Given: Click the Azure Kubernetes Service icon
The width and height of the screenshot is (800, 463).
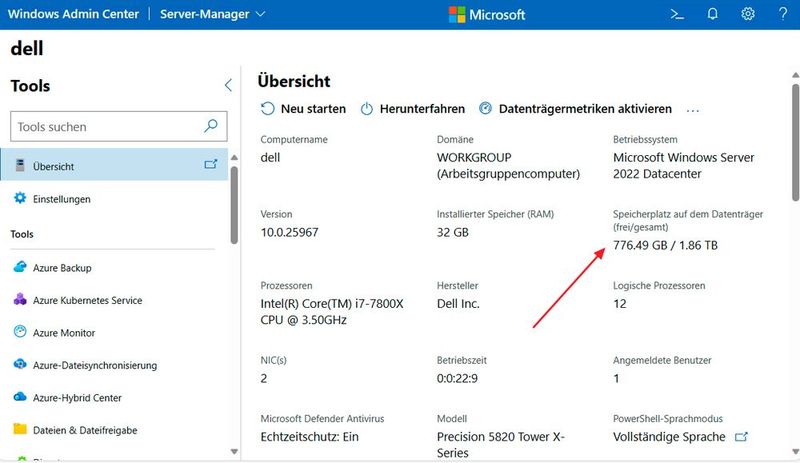Looking at the screenshot, I should (20, 299).
